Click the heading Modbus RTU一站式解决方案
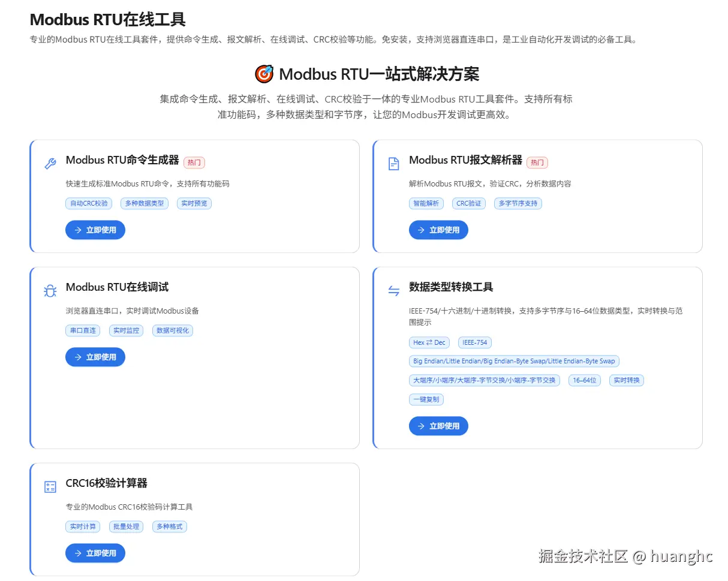 click(x=379, y=74)
